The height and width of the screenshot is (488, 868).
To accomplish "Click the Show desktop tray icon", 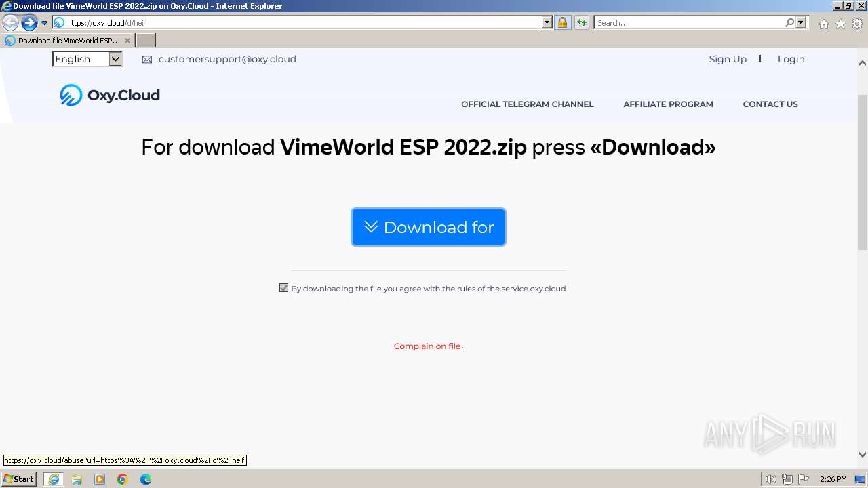I will pos(860,479).
